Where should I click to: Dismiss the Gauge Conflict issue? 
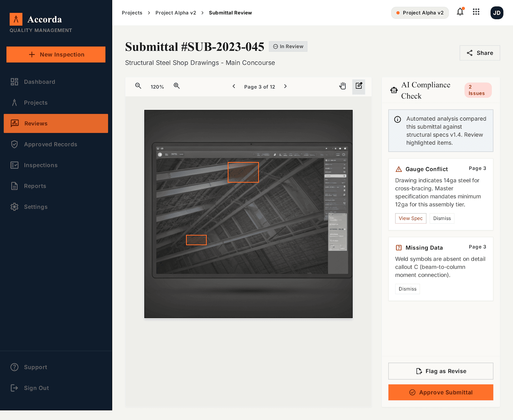442,218
